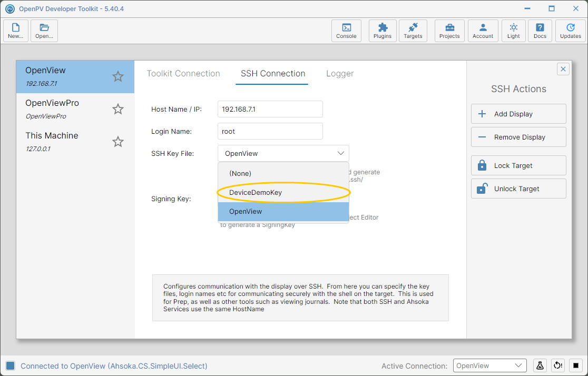
Task: Open the Account settings
Action: tap(483, 31)
